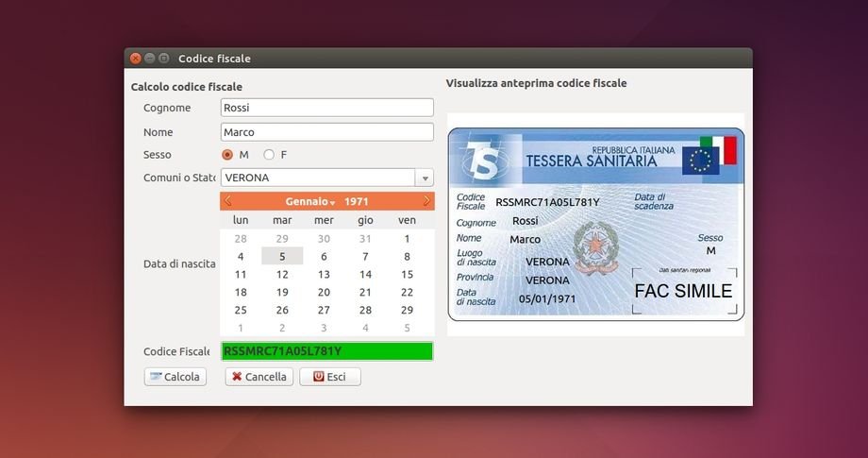Screen dimensions: 868x458
Task: Select day 1 in January calendar
Action: pyautogui.click(x=407, y=239)
